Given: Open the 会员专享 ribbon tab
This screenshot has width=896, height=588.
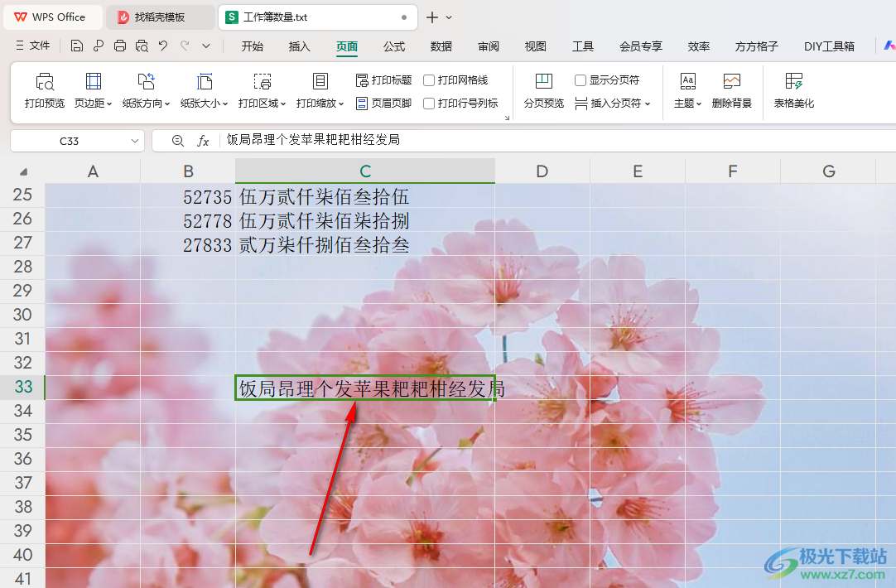Looking at the screenshot, I should click(x=641, y=46).
